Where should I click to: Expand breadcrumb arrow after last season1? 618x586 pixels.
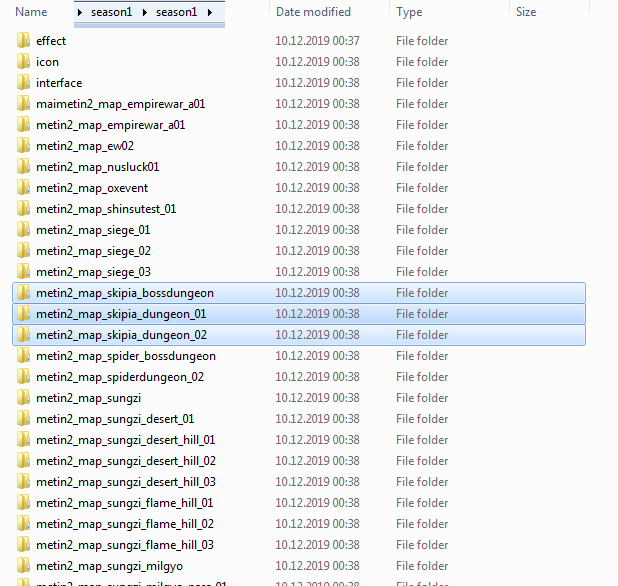210,13
